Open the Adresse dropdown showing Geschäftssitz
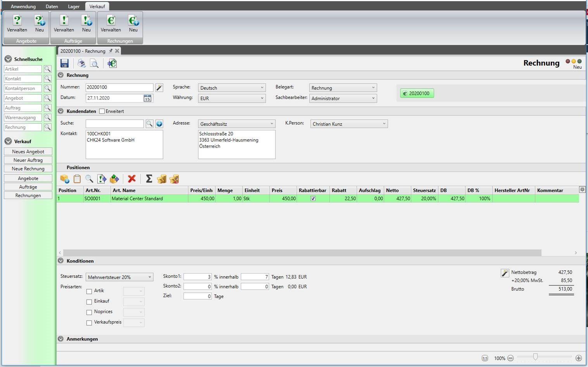The height and width of the screenshot is (367, 588). [236, 124]
